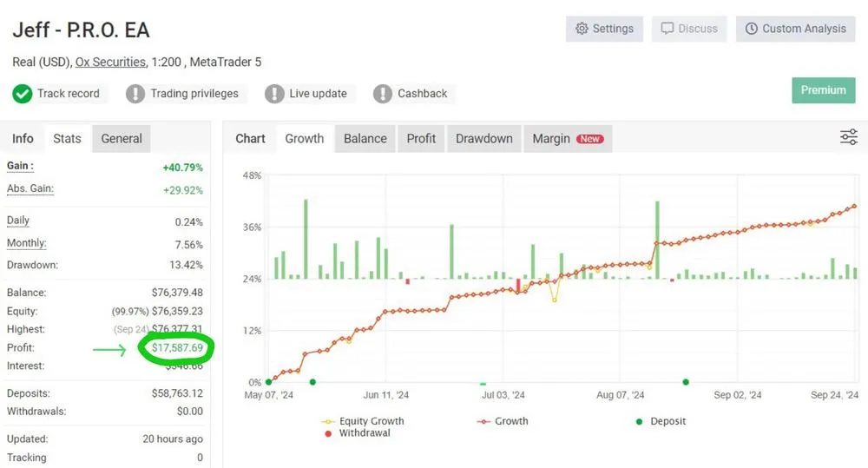Click the speech bubble Discuss icon
This screenshot has height=468, width=868.
point(667,29)
